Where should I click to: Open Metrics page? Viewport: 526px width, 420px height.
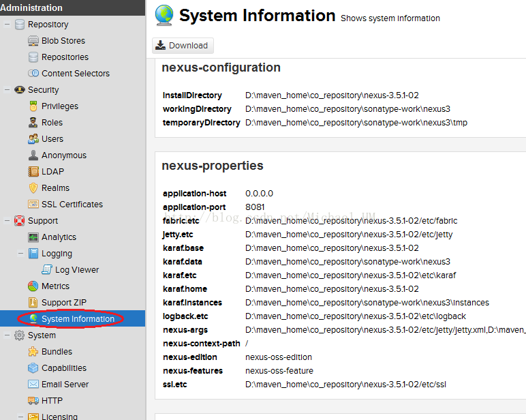[55, 286]
